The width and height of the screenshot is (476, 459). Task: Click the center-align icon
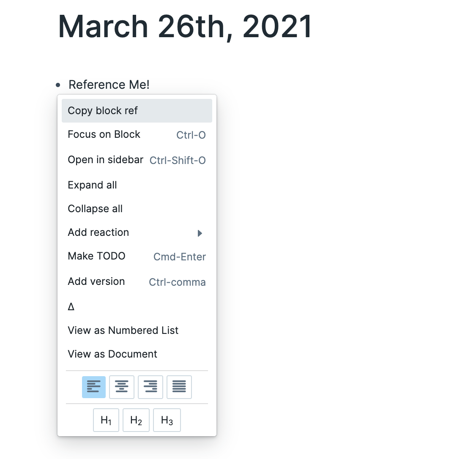[122, 387]
